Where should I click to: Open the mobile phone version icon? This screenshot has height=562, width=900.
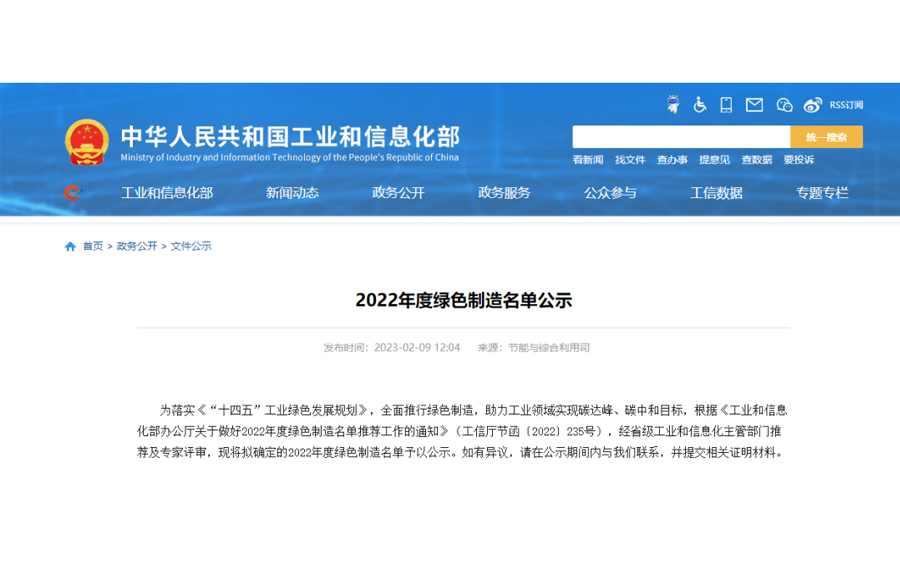726,104
